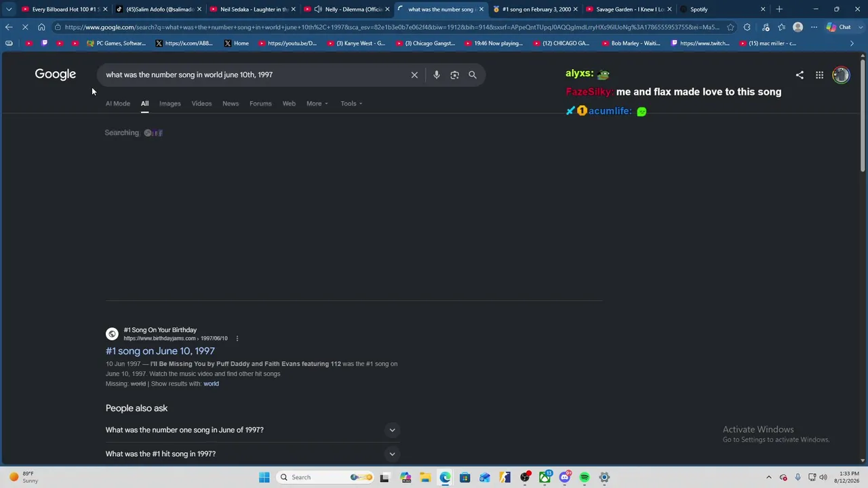868x488 pixels.
Task: Clear the Google search box text
Action: (x=414, y=75)
